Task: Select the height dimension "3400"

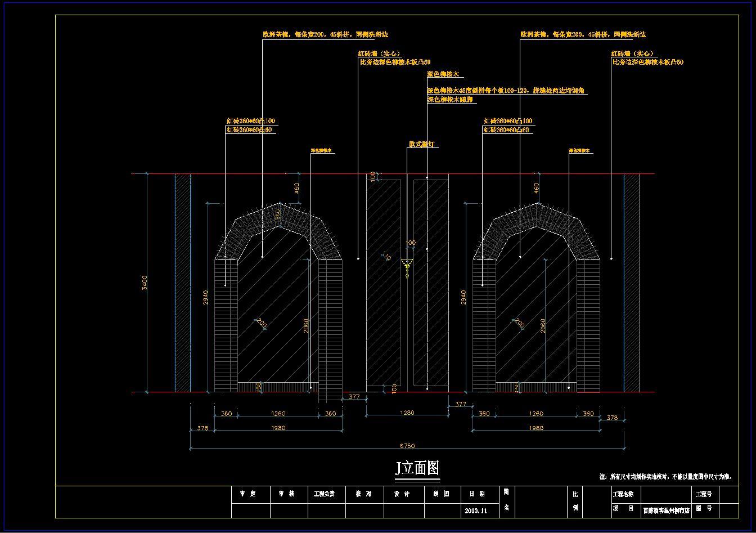Action: [x=145, y=283]
